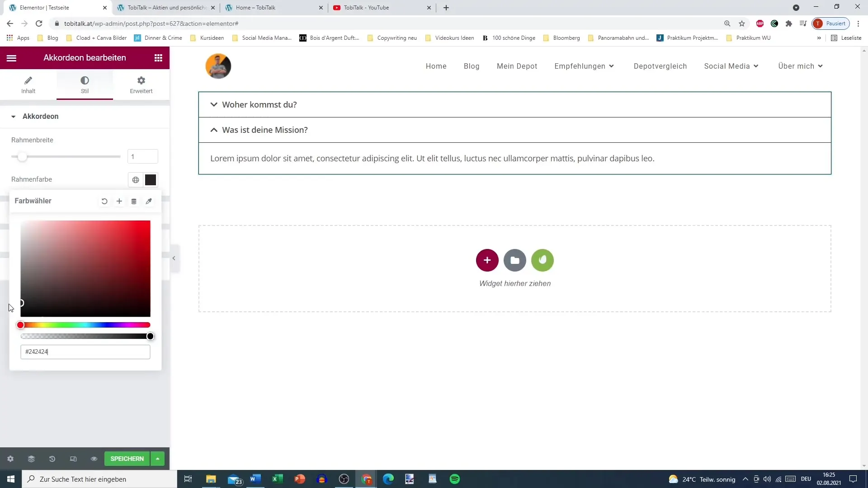868x488 pixels.
Task: Toggle preview changes eye icon
Action: click(94, 459)
